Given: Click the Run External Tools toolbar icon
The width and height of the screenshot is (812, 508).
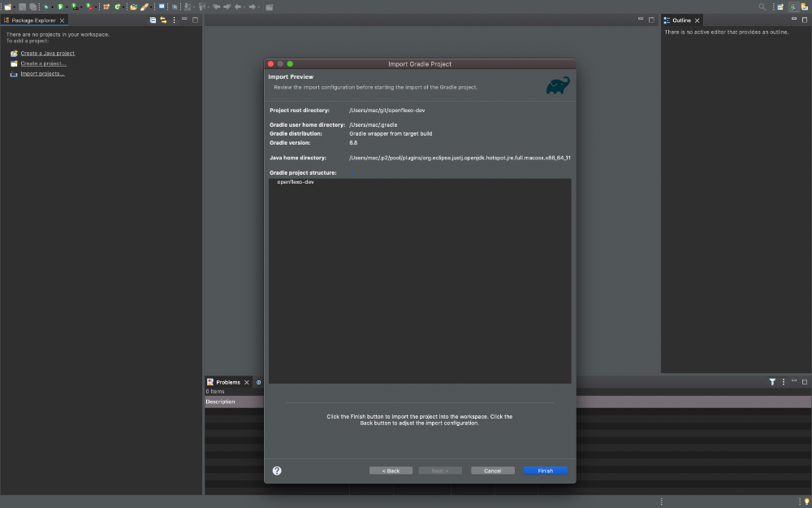Looking at the screenshot, I should click(89, 7).
